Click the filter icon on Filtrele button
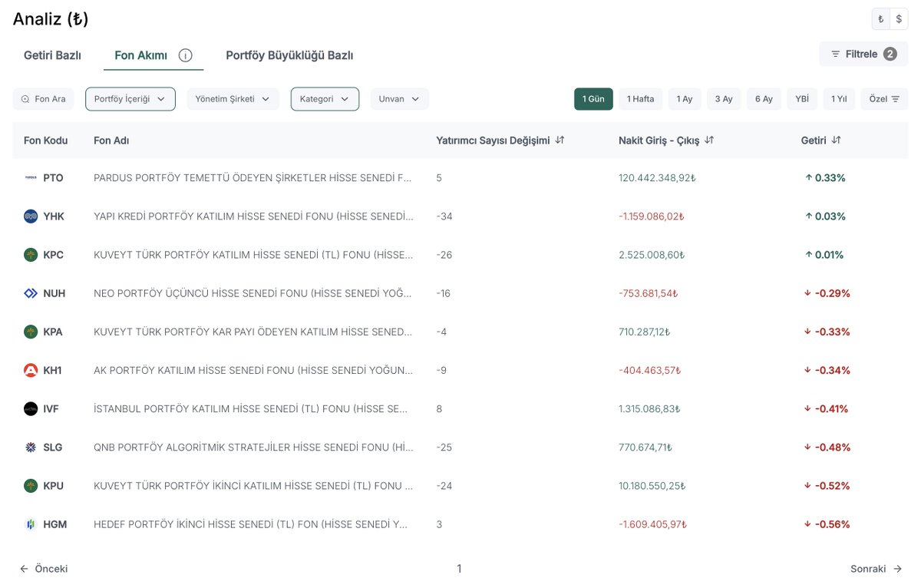The height and width of the screenshot is (588, 921). (x=835, y=55)
